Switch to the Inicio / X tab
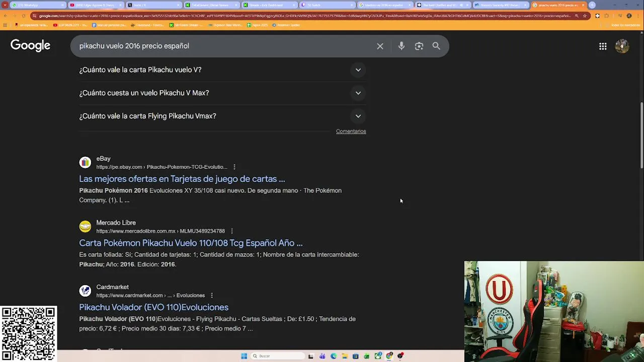 coord(153,5)
